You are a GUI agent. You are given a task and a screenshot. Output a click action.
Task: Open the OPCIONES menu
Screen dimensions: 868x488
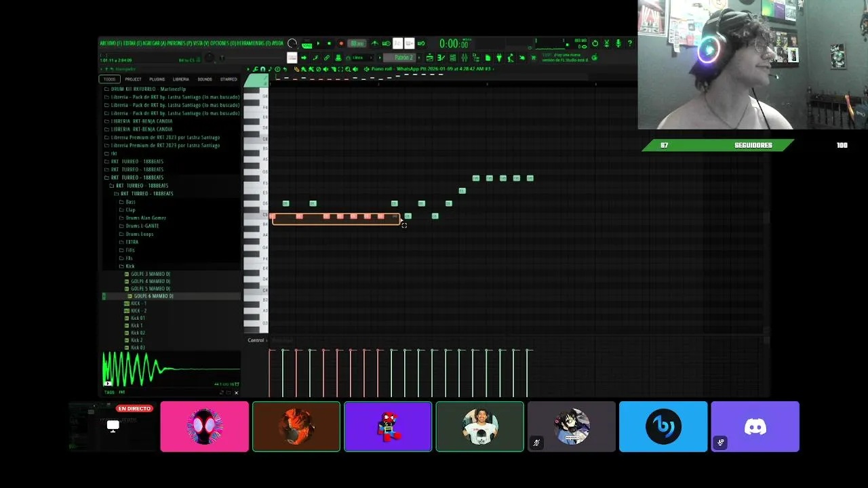pyautogui.click(x=223, y=43)
